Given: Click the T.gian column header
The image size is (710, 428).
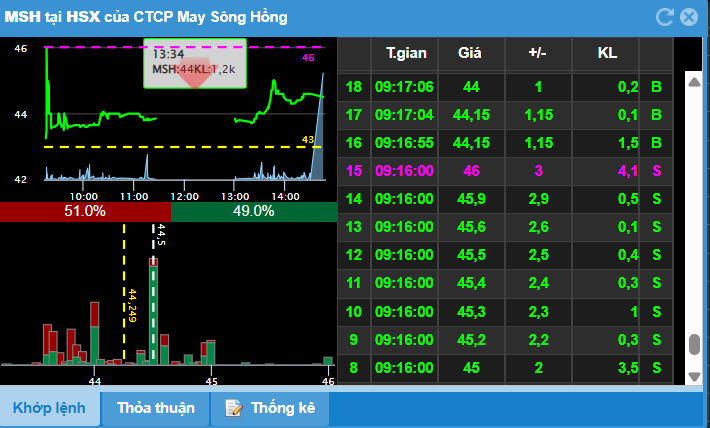Looking at the screenshot, I should click(405, 53).
